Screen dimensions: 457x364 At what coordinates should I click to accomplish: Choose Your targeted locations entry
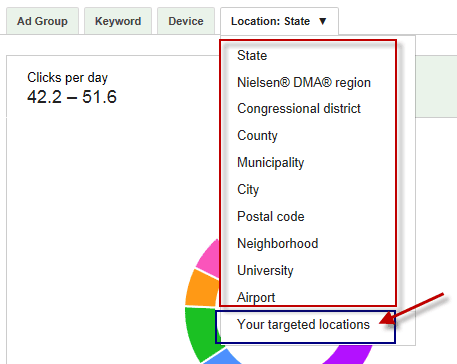click(303, 325)
